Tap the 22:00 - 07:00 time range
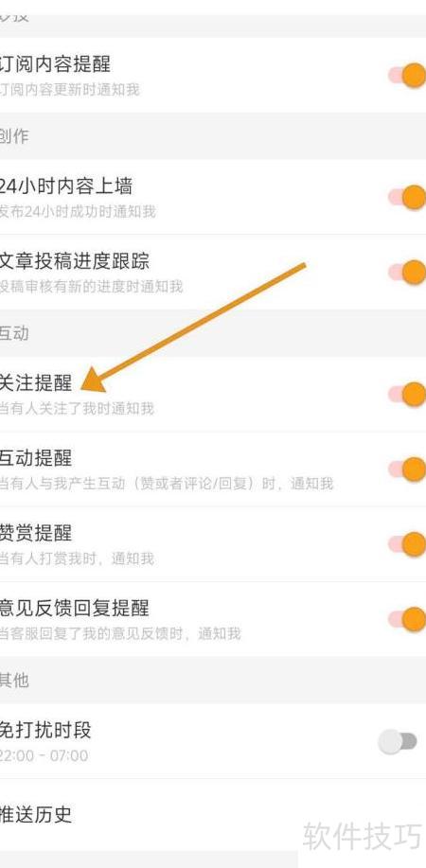 pyautogui.click(x=44, y=755)
